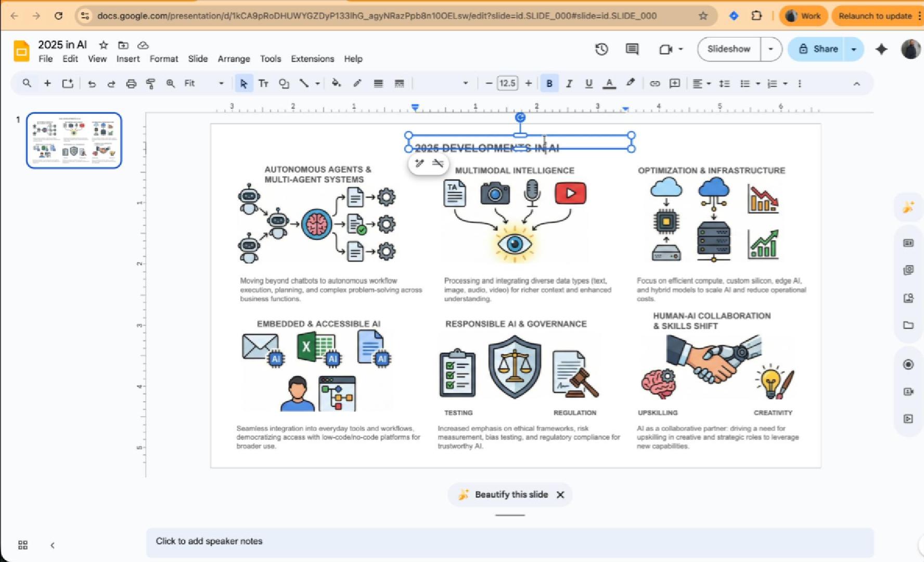Image resolution: width=924 pixels, height=562 pixels.
Task: Open the Format menu
Action: pyautogui.click(x=164, y=59)
